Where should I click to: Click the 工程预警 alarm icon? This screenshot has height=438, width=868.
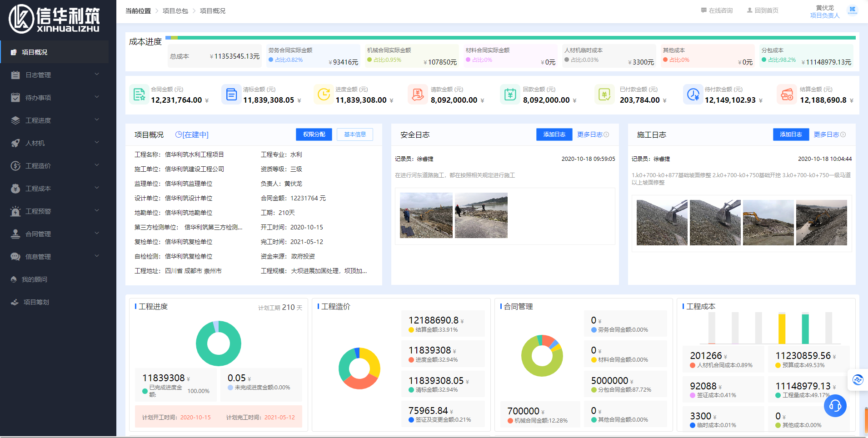[15, 211]
